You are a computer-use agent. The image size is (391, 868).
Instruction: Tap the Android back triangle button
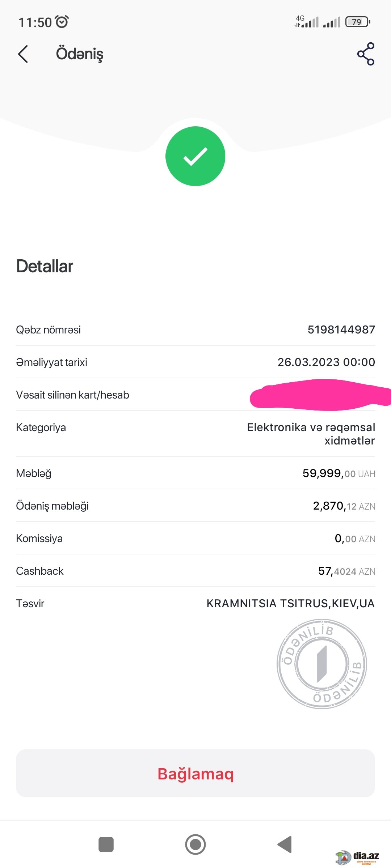pos(285,844)
